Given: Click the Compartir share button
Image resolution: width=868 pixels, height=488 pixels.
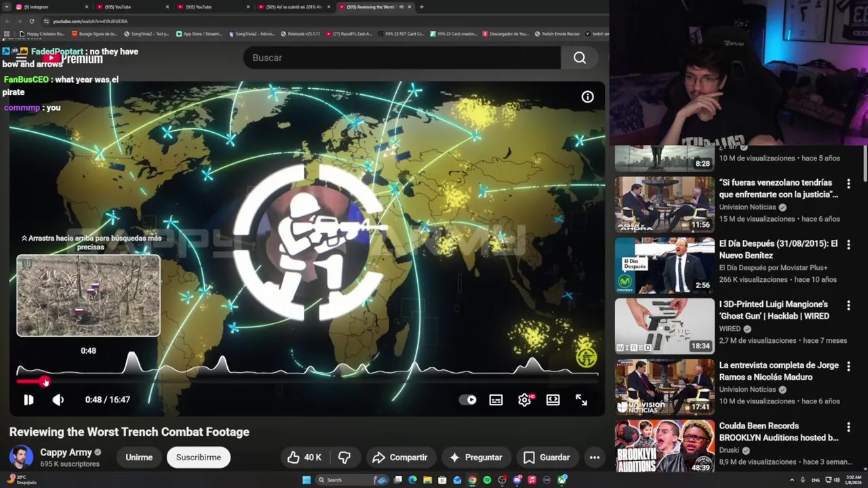Looking at the screenshot, I should [x=400, y=457].
